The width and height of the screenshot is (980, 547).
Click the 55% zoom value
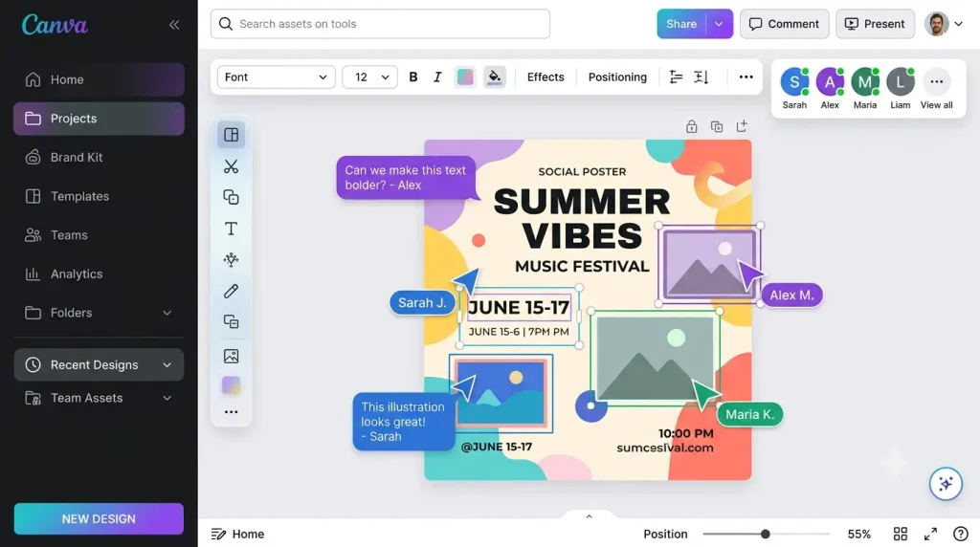[x=858, y=534]
